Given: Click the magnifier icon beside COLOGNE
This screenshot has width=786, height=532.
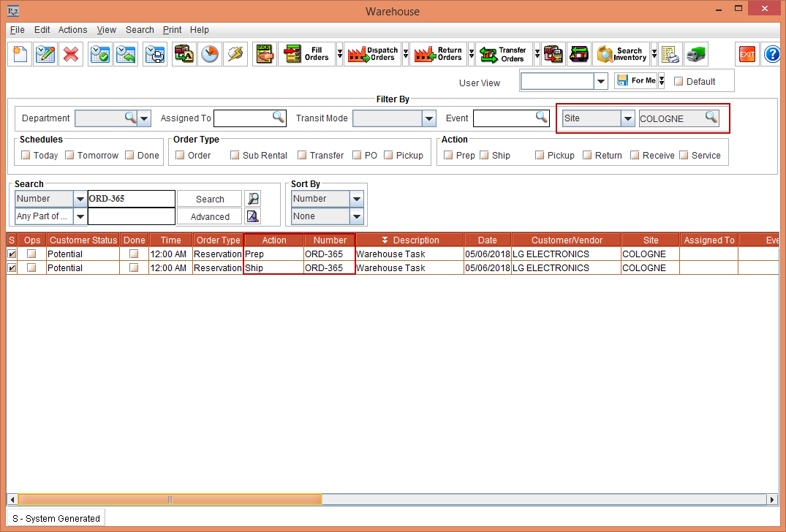Looking at the screenshot, I should [x=711, y=118].
